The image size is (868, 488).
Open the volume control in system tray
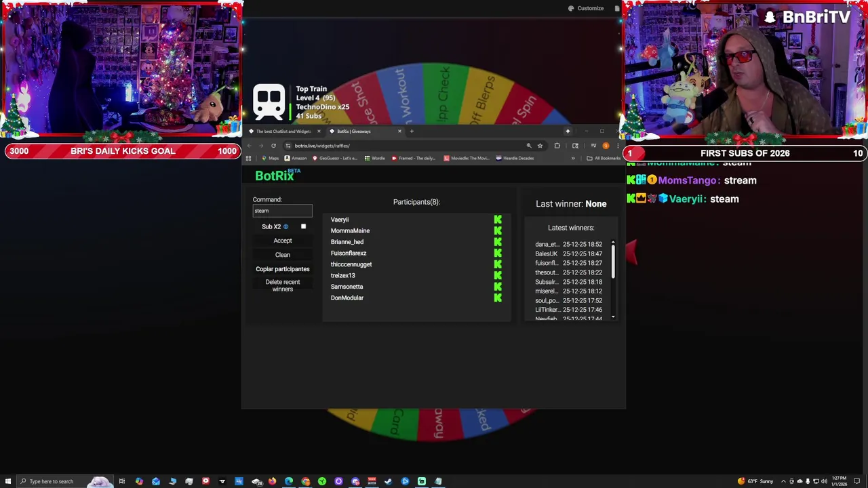[x=824, y=481]
